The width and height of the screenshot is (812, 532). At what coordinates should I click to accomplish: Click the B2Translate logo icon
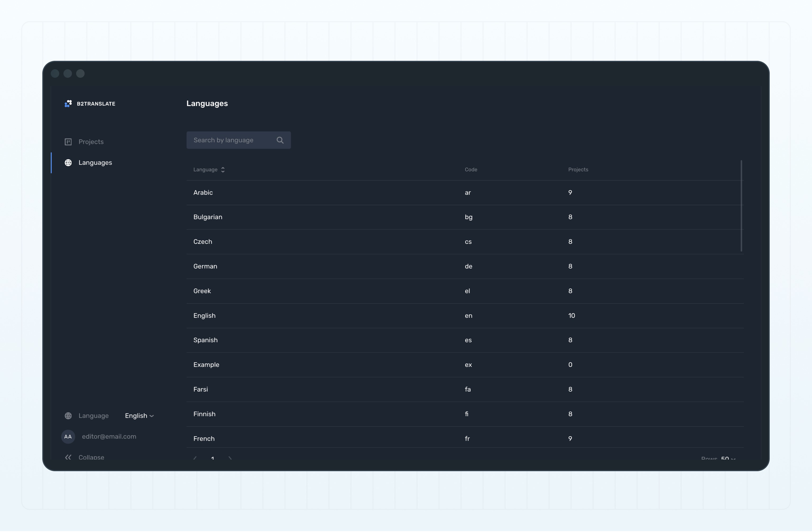(x=68, y=103)
